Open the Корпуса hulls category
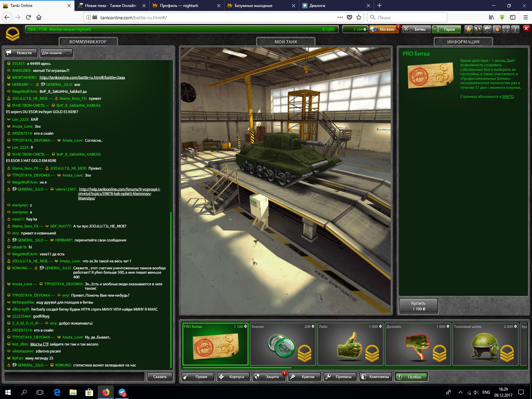Viewport: 532px width, 399px height. click(233, 377)
